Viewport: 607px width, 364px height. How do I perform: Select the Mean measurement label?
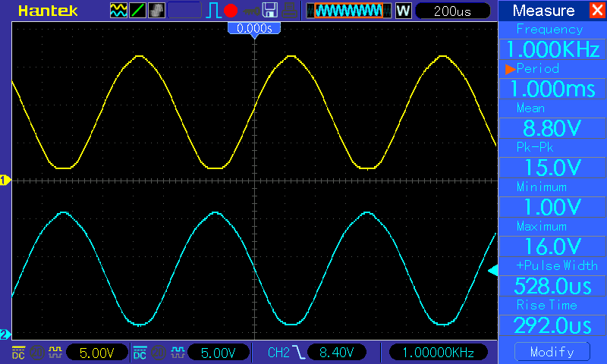[530, 108]
